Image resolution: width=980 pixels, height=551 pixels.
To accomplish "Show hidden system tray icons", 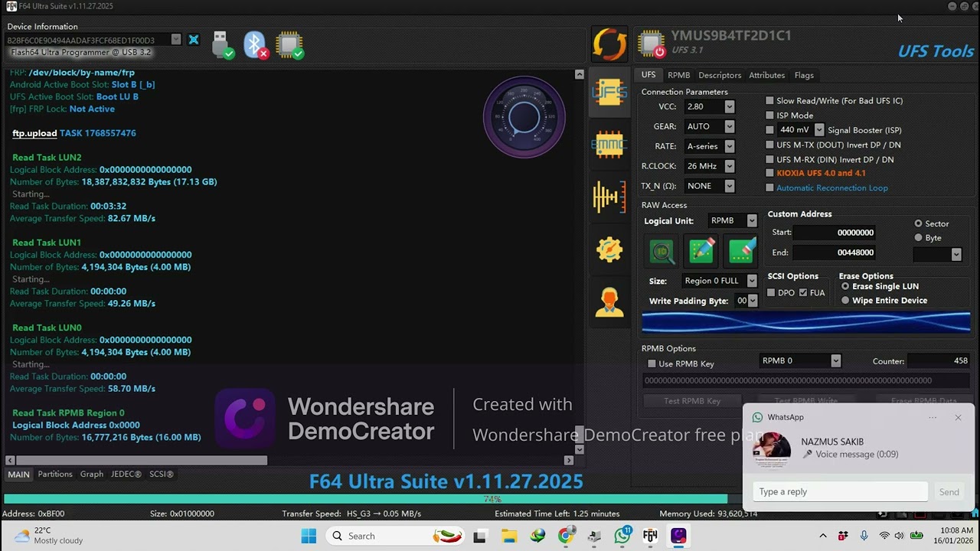I will [x=823, y=536].
